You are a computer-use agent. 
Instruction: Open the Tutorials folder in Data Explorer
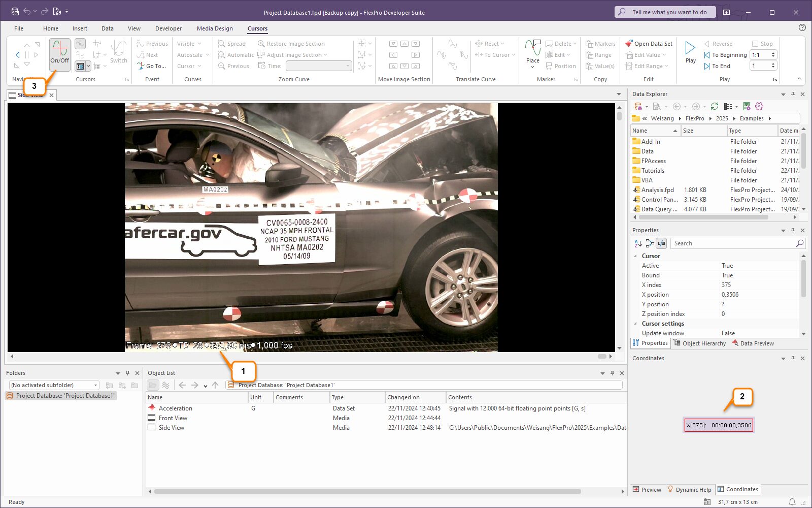(x=652, y=171)
